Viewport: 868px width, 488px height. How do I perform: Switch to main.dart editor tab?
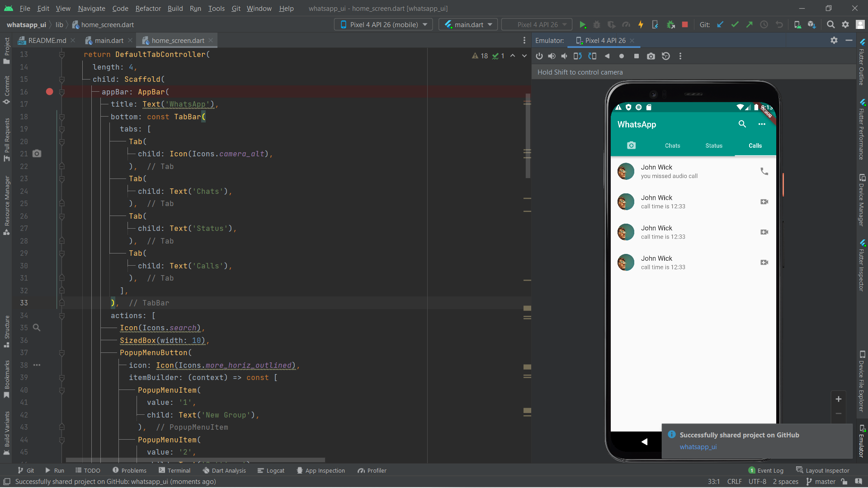coord(108,41)
